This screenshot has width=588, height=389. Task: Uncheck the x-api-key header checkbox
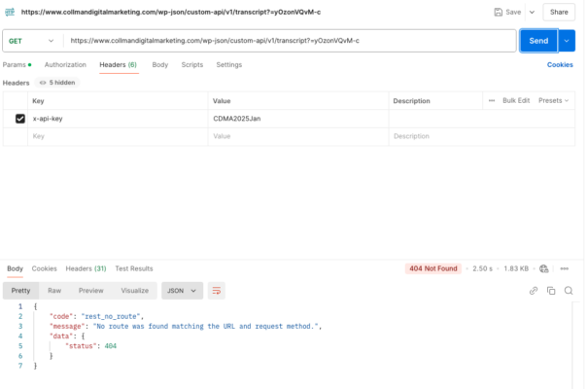[20, 119]
